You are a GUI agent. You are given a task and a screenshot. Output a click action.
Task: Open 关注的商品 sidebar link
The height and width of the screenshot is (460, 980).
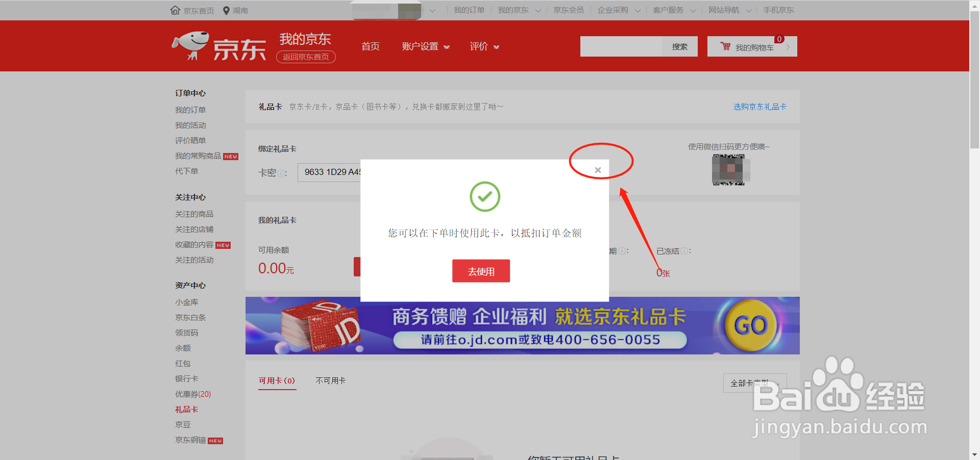pyautogui.click(x=194, y=214)
